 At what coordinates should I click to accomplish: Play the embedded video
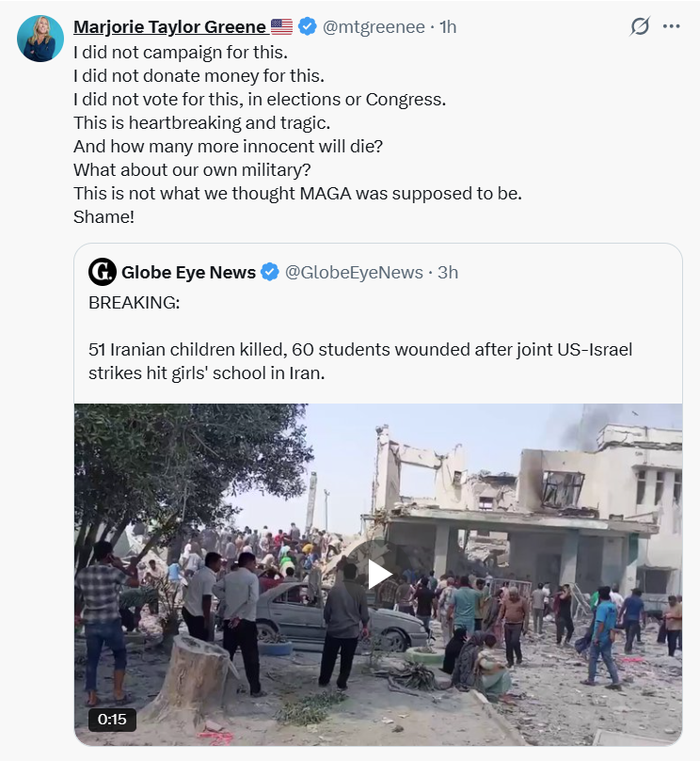[378, 574]
